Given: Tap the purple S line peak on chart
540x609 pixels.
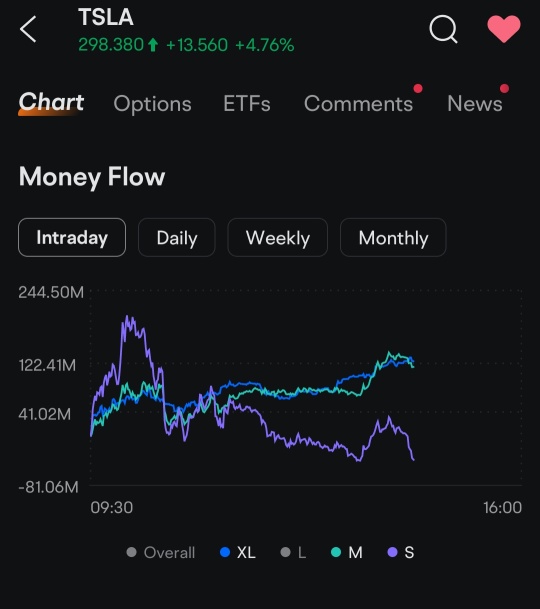Looking at the screenshot, I should click(x=128, y=318).
